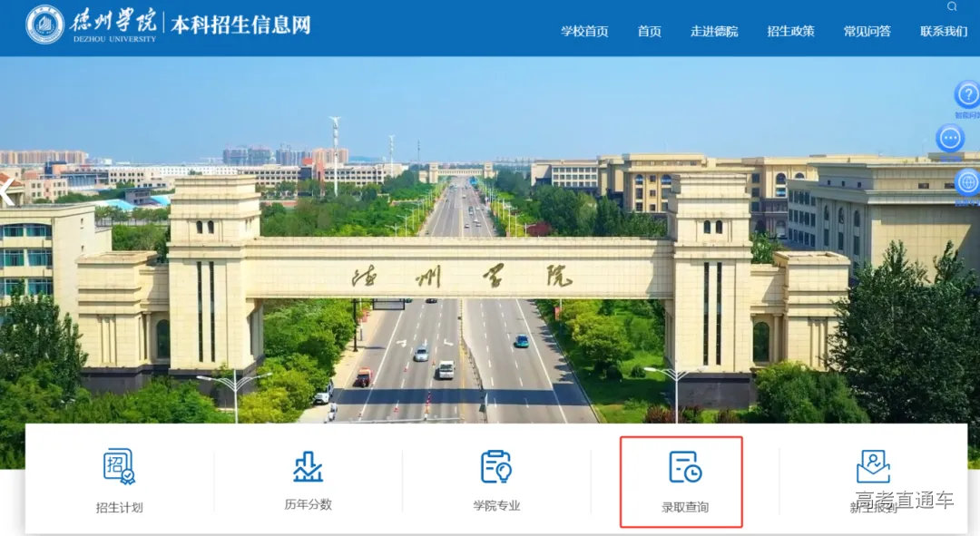Open the 学院专业 college majors icon
Image resolution: width=980 pixels, height=536 pixels.
point(495,469)
